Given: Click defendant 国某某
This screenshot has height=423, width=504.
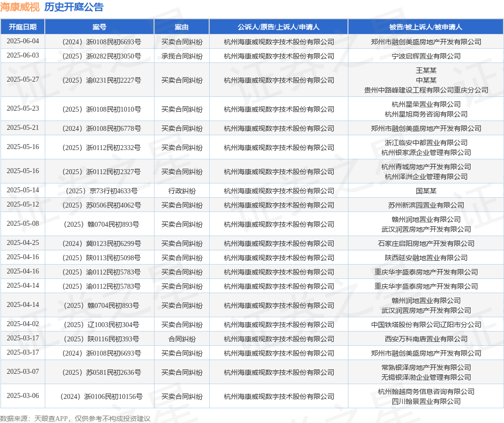Looking at the screenshot, I should coord(426,191).
